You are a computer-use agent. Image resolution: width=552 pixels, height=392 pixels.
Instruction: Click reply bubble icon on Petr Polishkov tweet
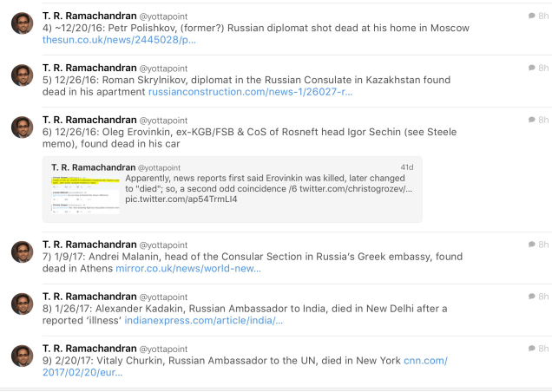(531, 16)
